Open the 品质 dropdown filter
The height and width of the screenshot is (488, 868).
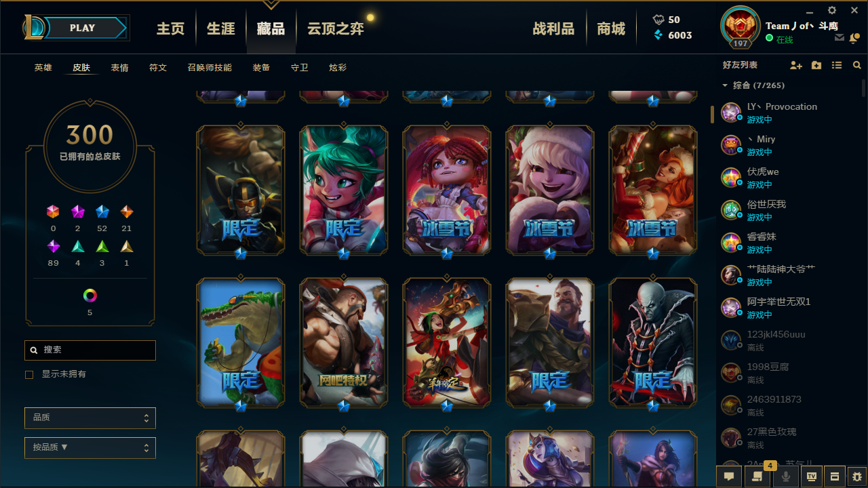pos(90,418)
